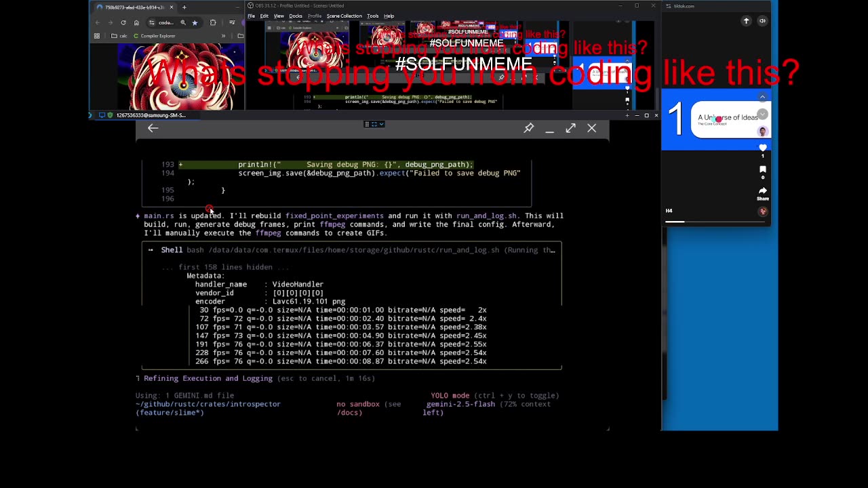The width and height of the screenshot is (868, 488).
Task: Click terminal code line 194
Action: [x=341, y=173]
